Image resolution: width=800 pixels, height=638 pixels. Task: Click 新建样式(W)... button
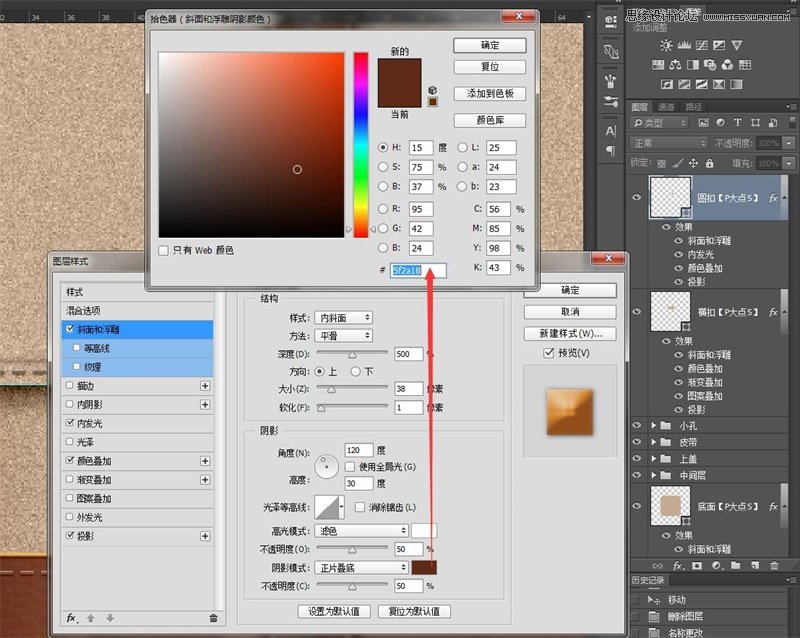pyautogui.click(x=570, y=333)
